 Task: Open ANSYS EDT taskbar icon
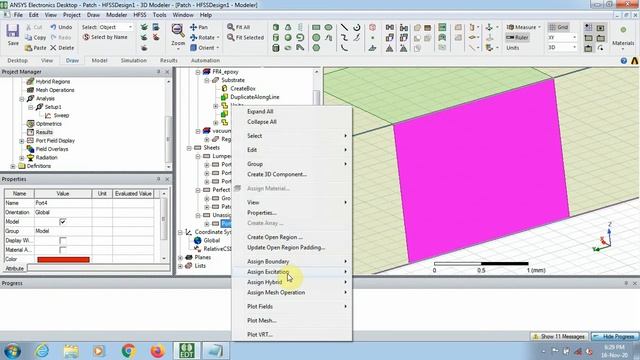click(187, 350)
